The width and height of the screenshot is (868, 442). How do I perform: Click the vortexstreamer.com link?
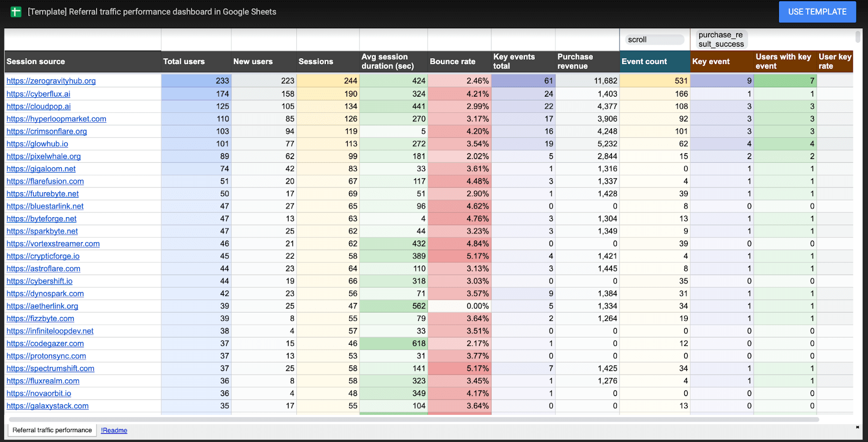point(53,244)
